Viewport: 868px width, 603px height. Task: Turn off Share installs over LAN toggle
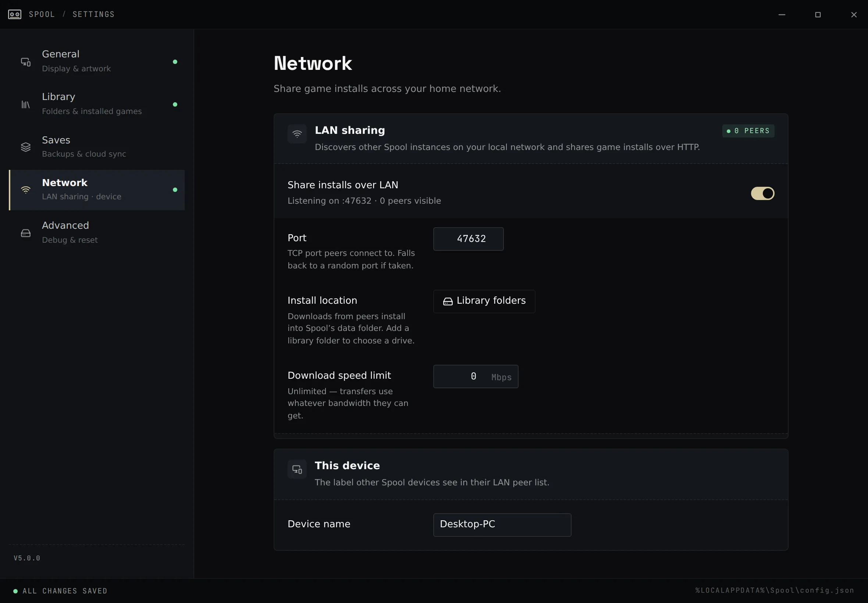pyautogui.click(x=762, y=193)
